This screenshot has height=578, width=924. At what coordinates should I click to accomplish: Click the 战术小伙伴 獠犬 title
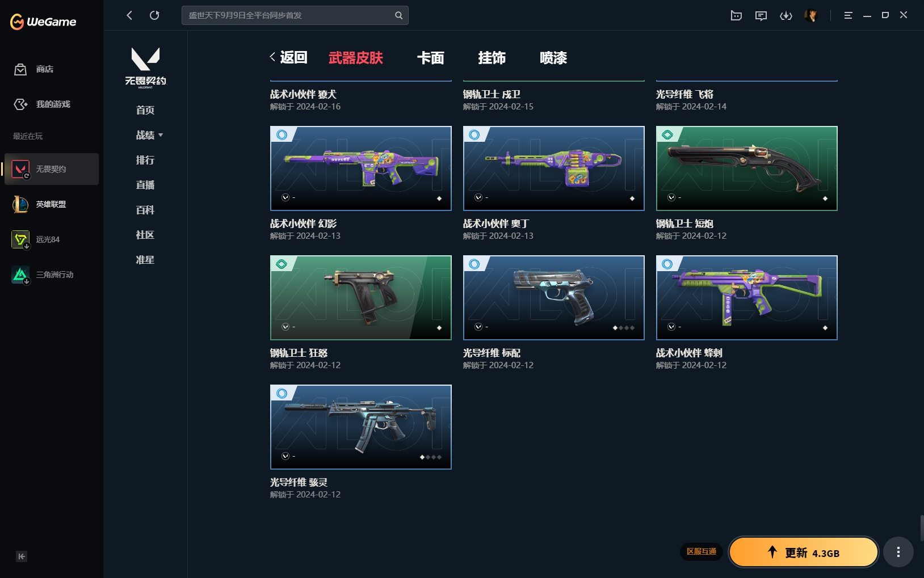(x=303, y=94)
